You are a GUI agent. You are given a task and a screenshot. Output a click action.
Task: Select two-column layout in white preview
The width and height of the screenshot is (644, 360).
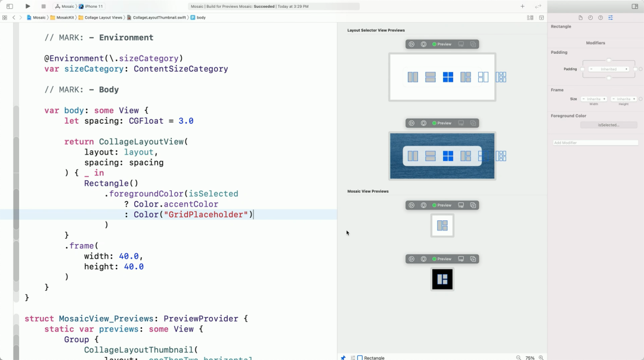coord(413,77)
